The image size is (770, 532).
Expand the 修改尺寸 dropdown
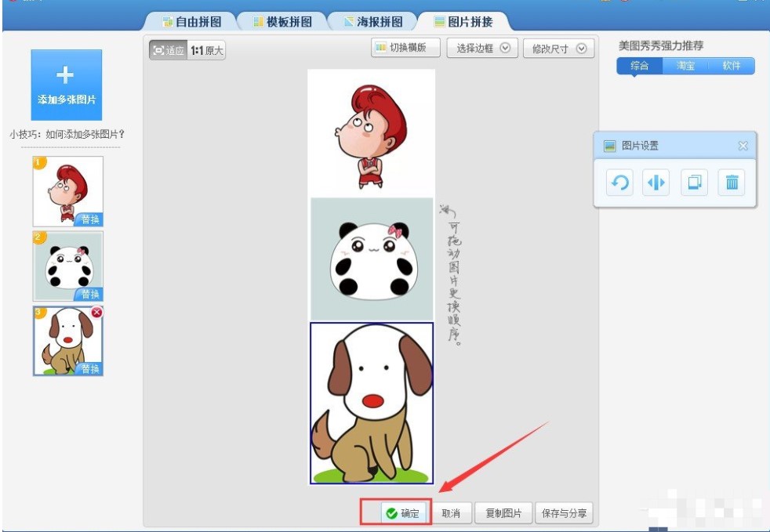point(558,49)
